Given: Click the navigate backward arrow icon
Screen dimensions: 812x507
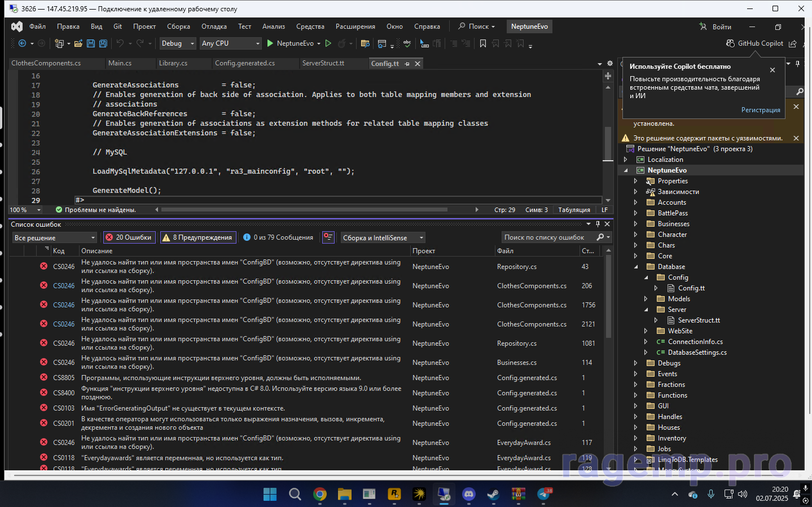Looking at the screenshot, I should click(x=23, y=43).
